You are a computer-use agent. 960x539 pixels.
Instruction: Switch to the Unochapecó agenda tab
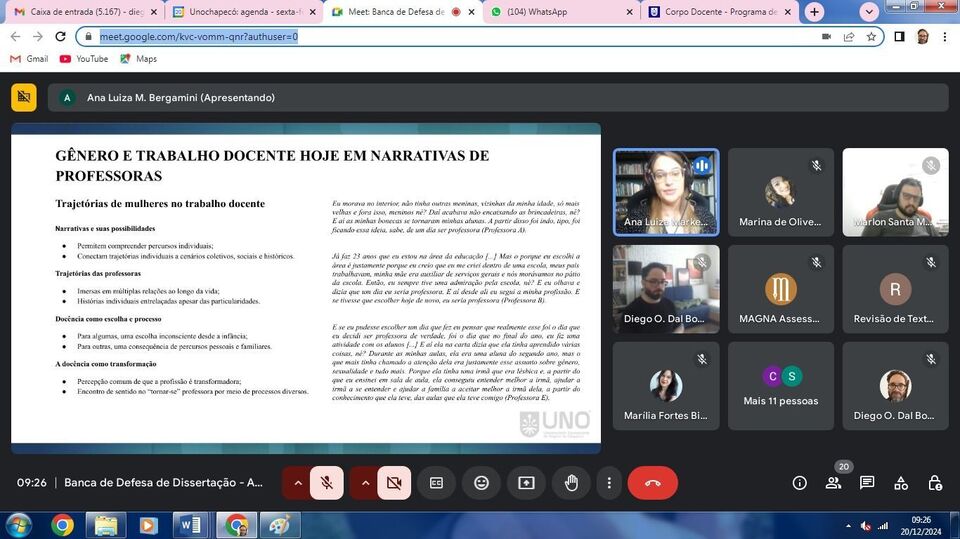pos(238,12)
